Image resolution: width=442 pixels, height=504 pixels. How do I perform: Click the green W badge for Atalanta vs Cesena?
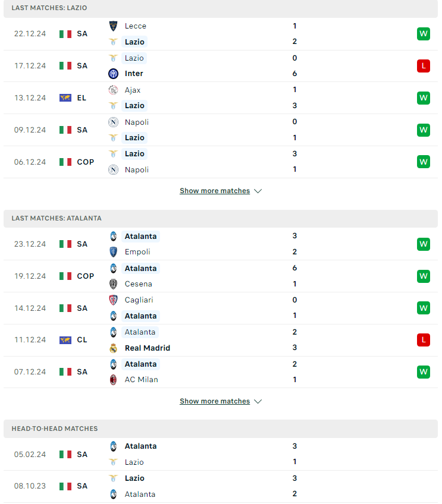pyautogui.click(x=424, y=276)
